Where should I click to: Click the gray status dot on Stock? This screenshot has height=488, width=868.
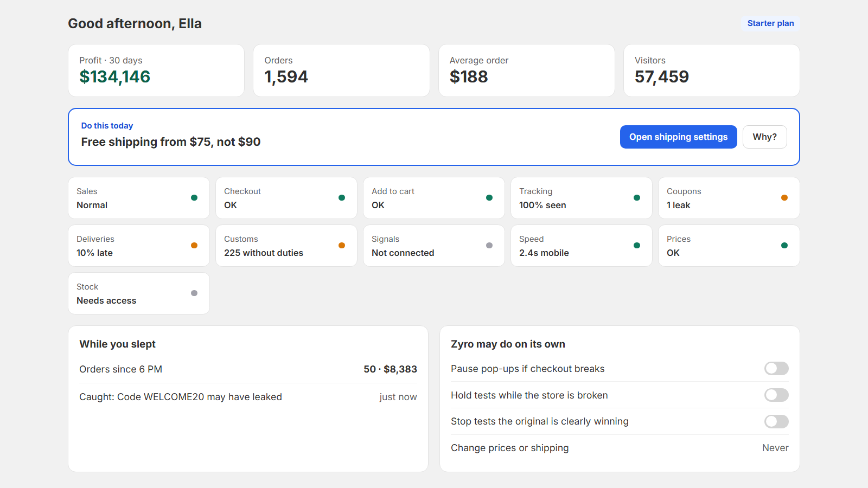click(194, 293)
